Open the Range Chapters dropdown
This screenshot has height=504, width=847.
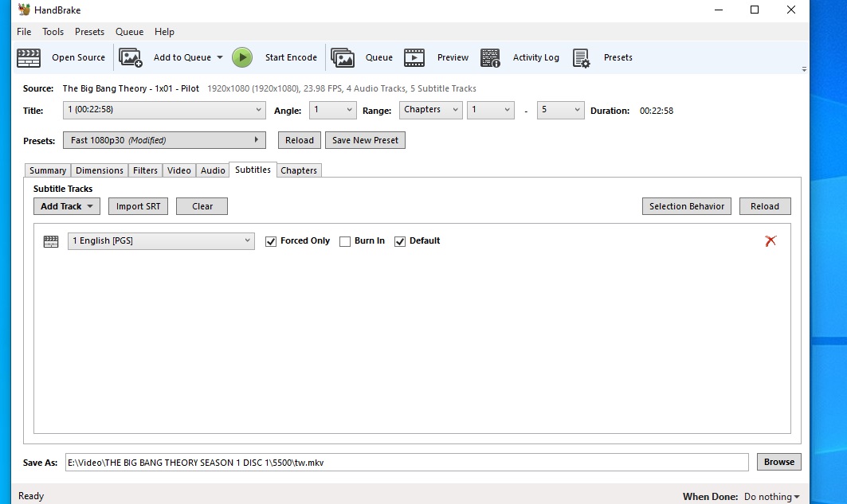point(430,110)
